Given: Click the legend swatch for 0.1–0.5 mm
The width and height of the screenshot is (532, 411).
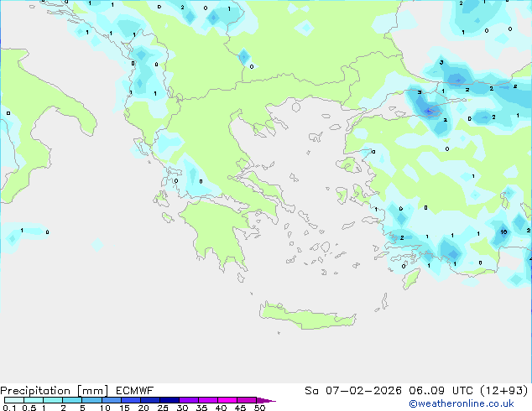Looking at the screenshot, I should (14, 400).
